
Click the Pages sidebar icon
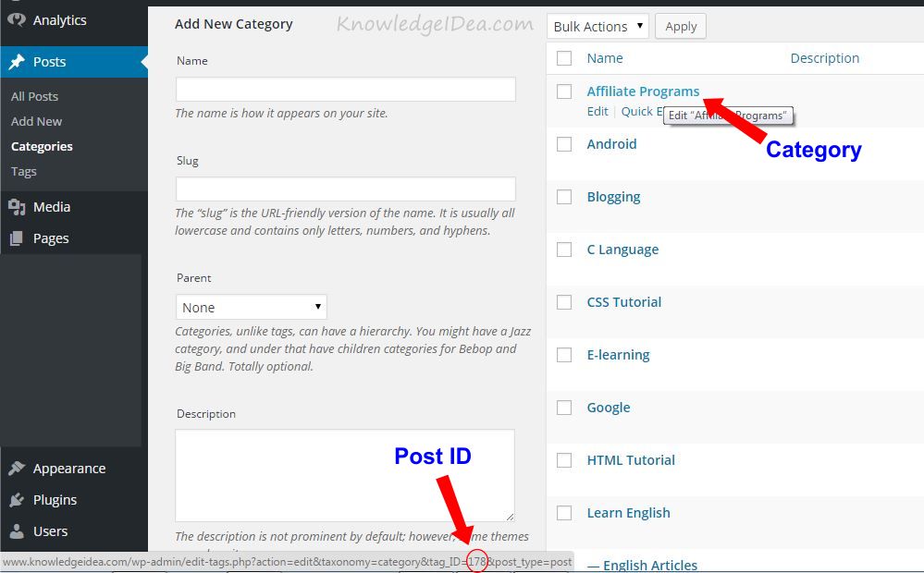click(17, 238)
